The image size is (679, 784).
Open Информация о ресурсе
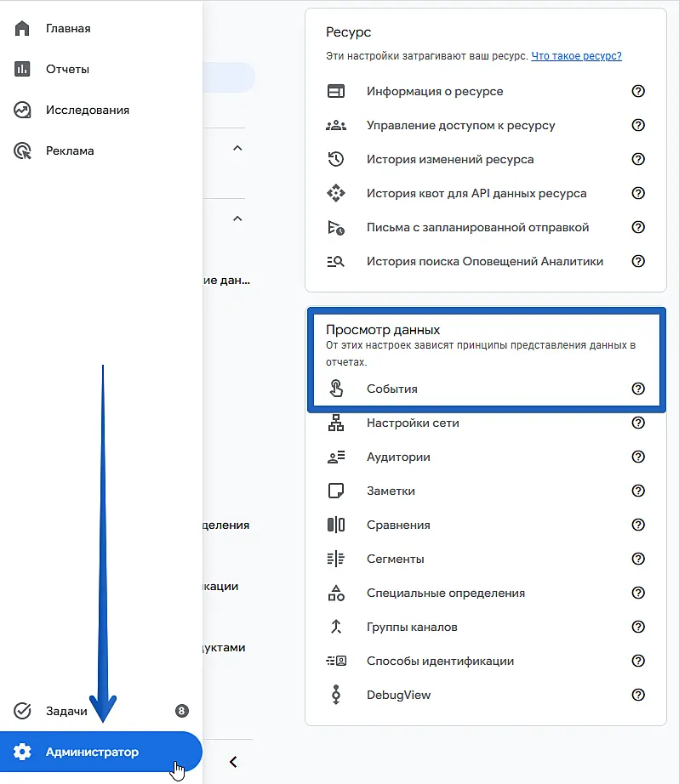tap(485, 91)
